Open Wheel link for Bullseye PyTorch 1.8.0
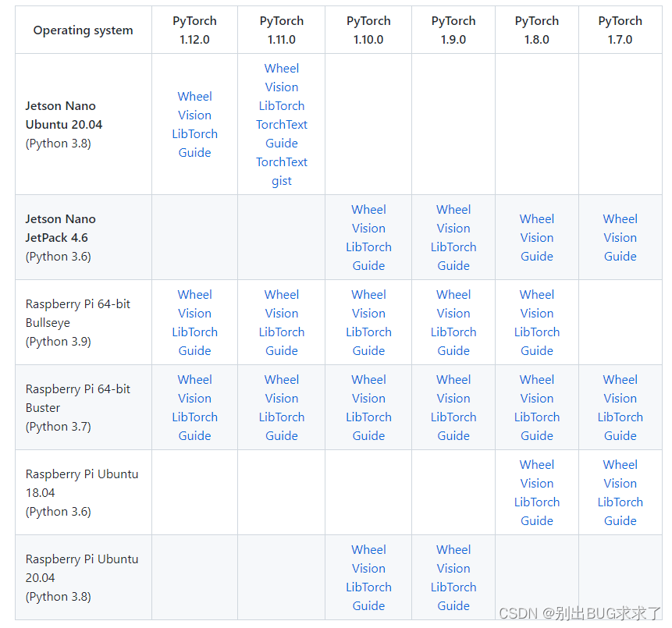Screen dimensions: 672x628 (x=537, y=295)
